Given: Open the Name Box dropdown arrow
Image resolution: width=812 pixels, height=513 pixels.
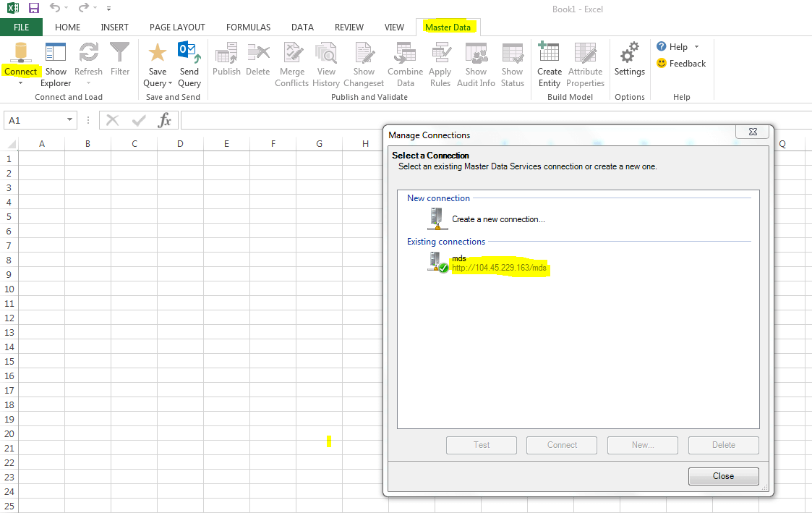Looking at the screenshot, I should (69, 119).
